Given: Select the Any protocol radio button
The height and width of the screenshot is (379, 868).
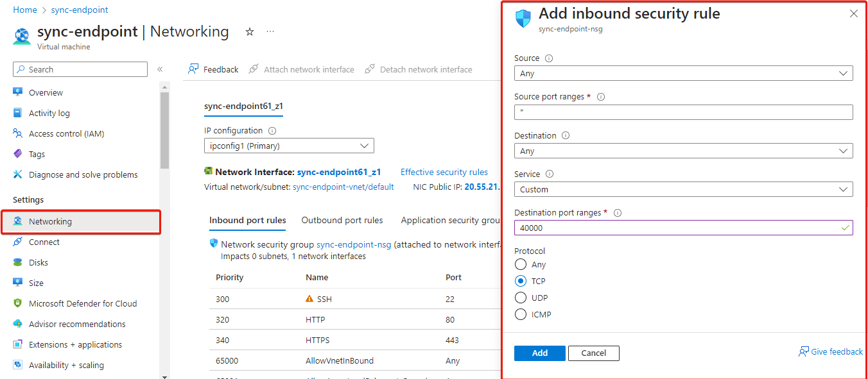Looking at the screenshot, I should coord(521,264).
